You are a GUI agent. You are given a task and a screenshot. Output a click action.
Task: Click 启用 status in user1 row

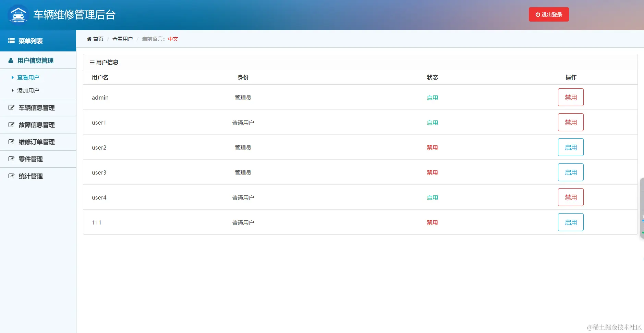click(432, 123)
